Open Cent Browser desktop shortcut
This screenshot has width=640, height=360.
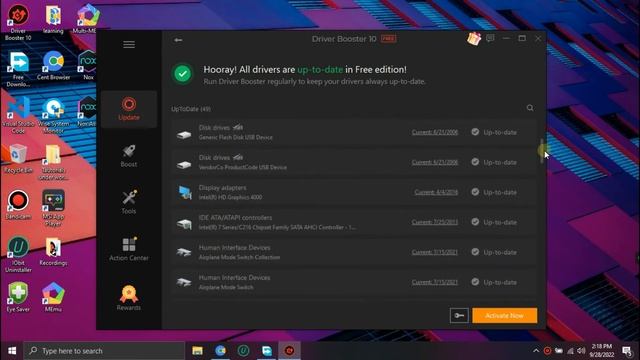(53, 65)
